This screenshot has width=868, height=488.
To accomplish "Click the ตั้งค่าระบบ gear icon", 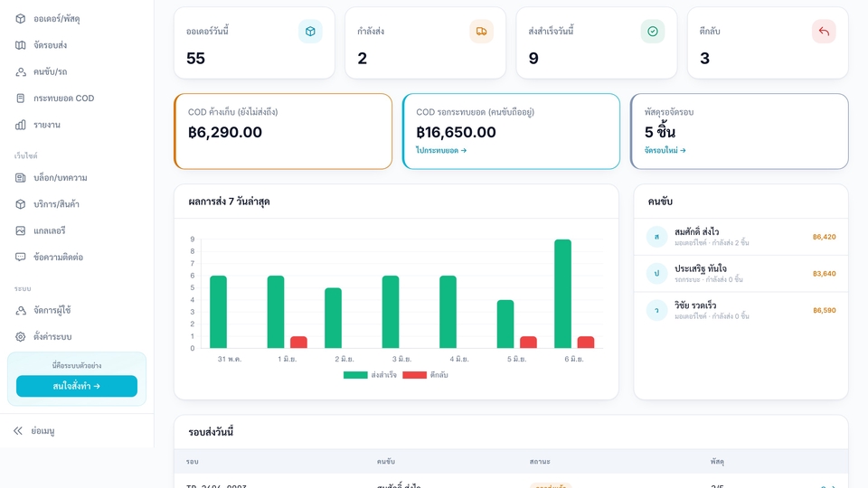I will (x=21, y=336).
